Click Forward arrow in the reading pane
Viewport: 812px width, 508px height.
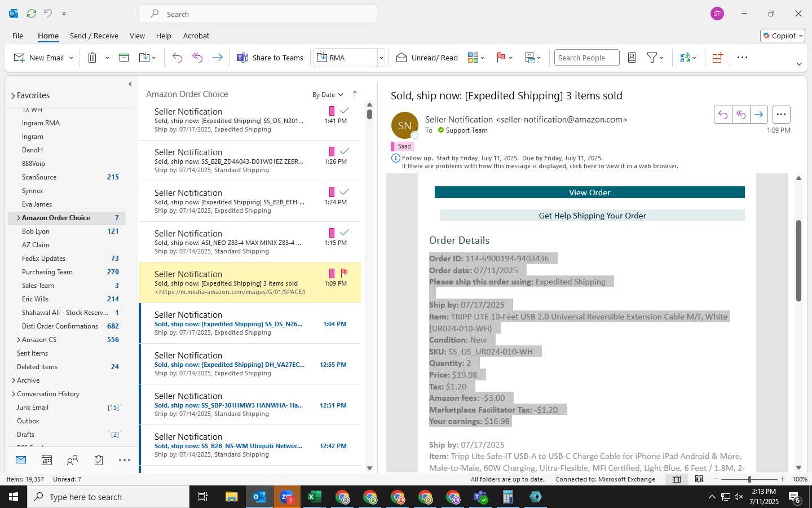tap(759, 115)
